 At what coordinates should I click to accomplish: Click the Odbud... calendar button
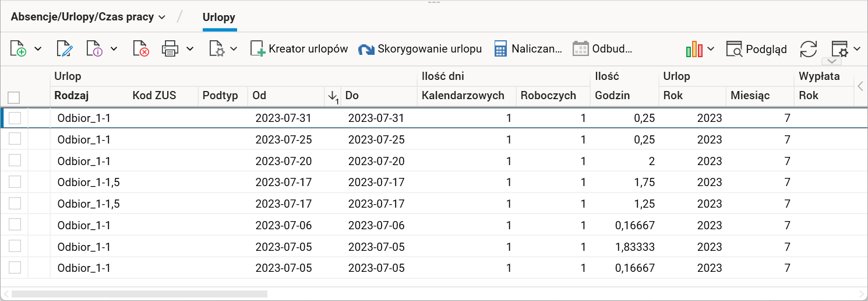[602, 49]
